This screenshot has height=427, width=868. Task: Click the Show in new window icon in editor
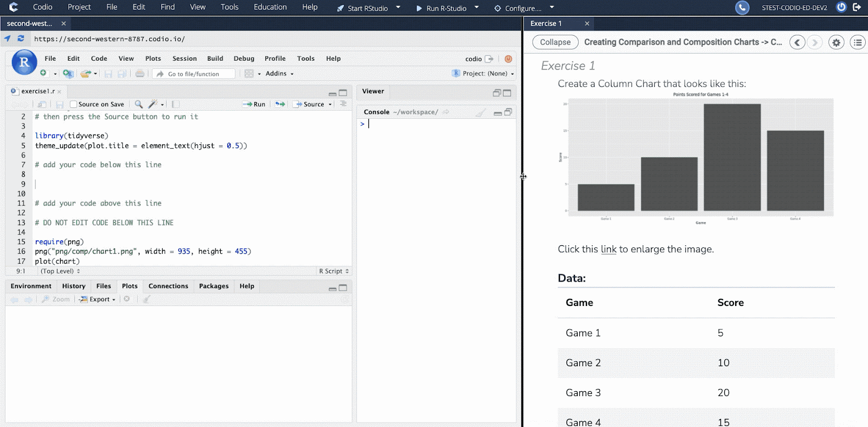42,104
